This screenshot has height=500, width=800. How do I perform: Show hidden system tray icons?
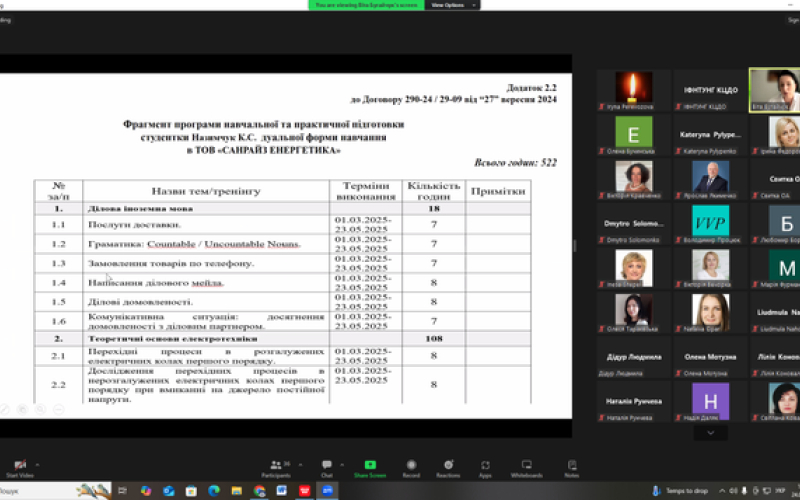pyautogui.click(x=722, y=491)
